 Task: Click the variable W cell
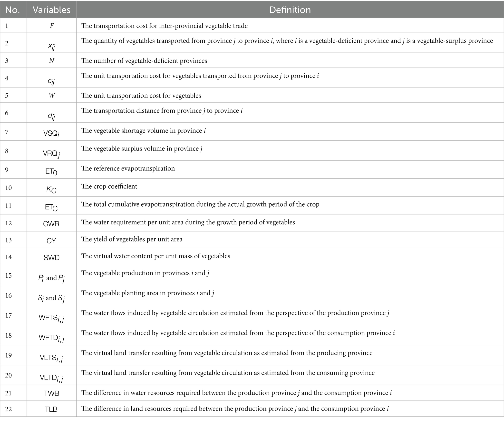[51, 95]
